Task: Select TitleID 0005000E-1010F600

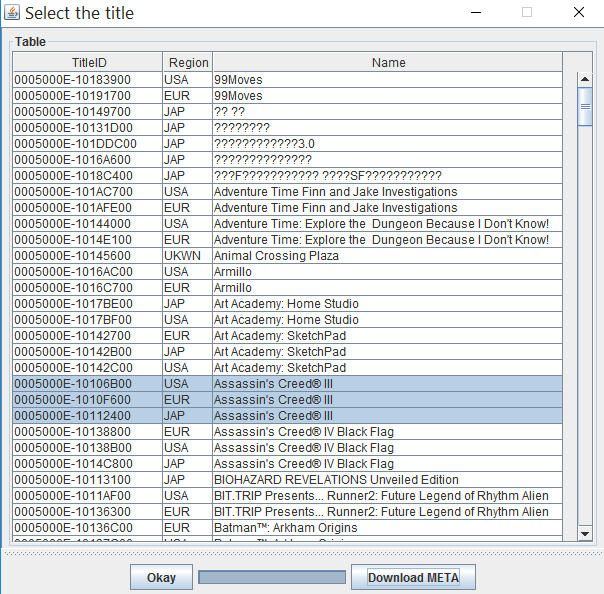Action: 88,399
